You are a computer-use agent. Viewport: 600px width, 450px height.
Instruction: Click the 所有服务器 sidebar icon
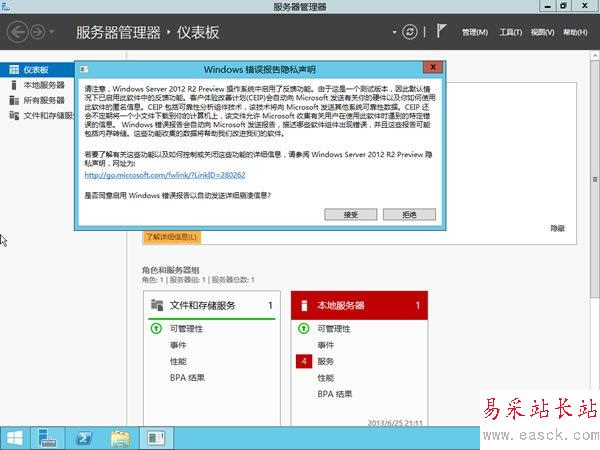[x=14, y=100]
